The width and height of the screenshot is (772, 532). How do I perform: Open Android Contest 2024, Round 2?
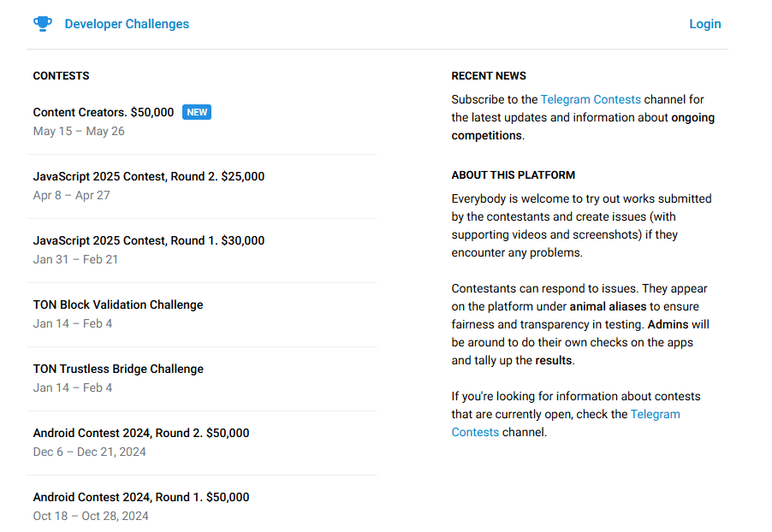141,433
